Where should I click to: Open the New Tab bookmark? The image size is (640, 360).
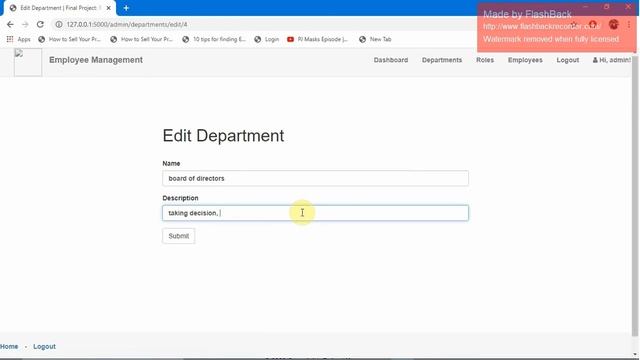pyautogui.click(x=375, y=39)
